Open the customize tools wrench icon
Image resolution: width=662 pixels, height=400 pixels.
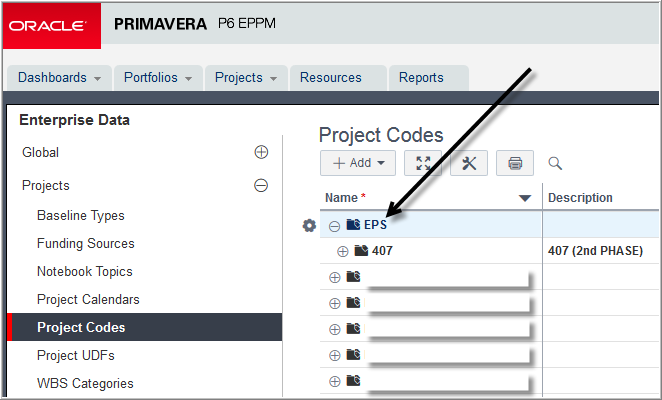tap(469, 163)
